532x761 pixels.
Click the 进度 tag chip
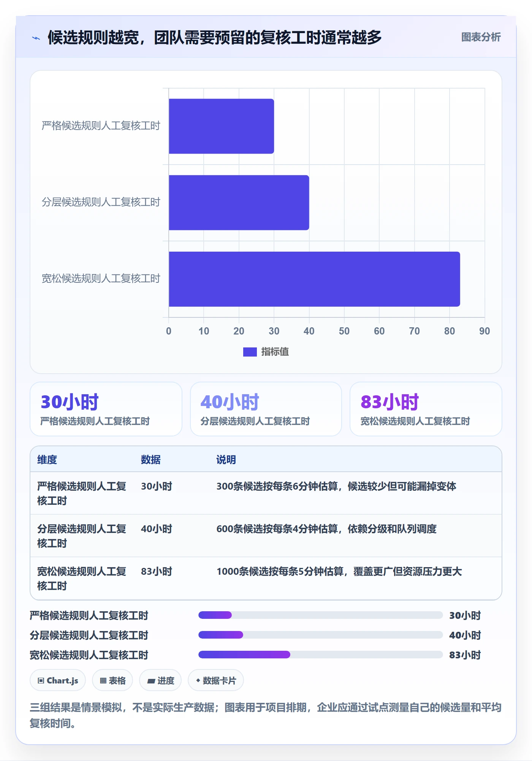tap(160, 680)
